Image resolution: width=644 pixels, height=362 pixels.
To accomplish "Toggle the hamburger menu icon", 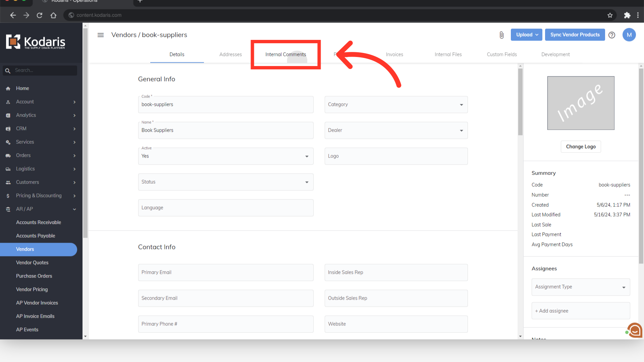I will [101, 35].
